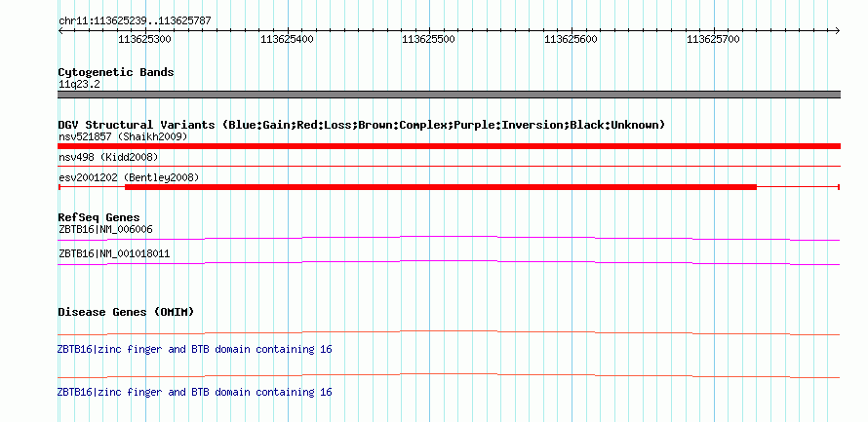Open the ZBTB16|NM_006006 transcript label

[x=105, y=229]
